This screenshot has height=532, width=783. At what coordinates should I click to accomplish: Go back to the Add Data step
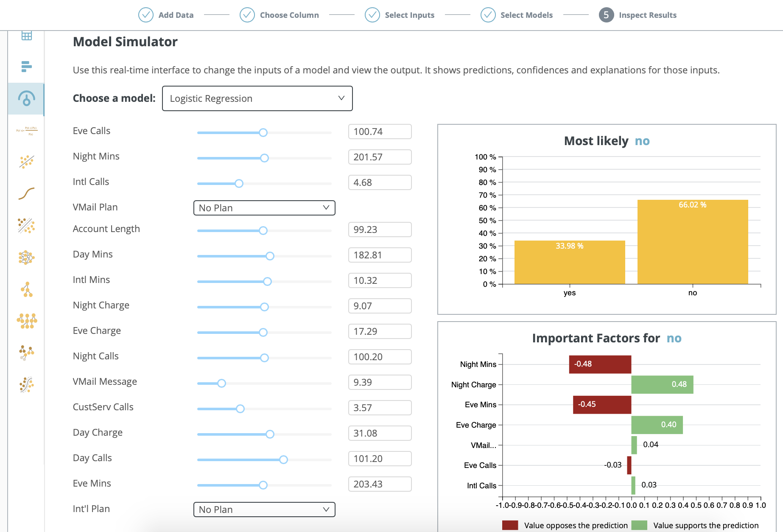[x=166, y=15]
